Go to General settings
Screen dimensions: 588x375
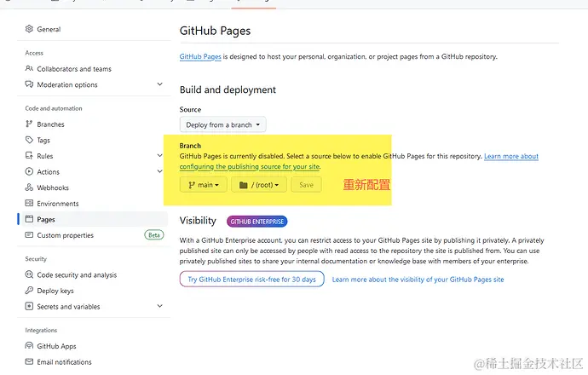coord(49,29)
